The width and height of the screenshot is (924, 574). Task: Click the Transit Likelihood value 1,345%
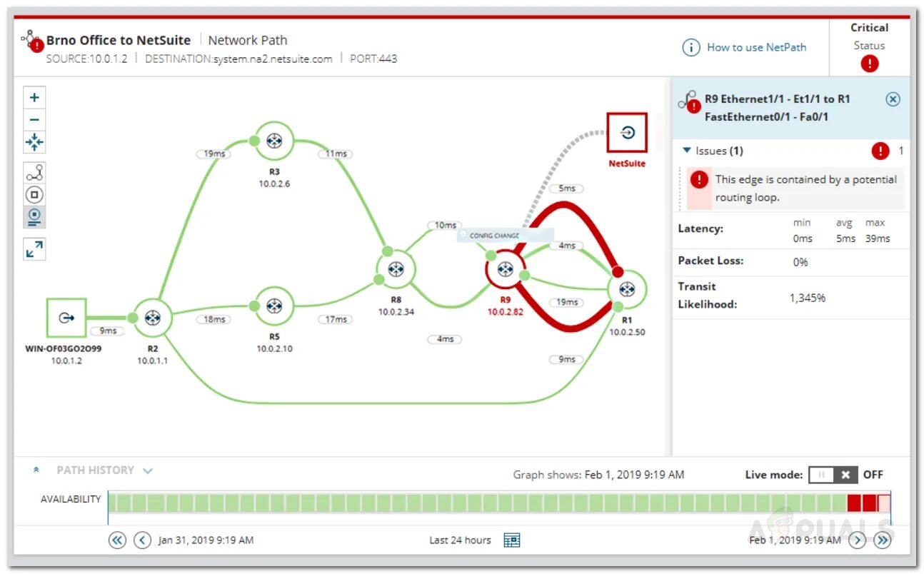coord(807,298)
